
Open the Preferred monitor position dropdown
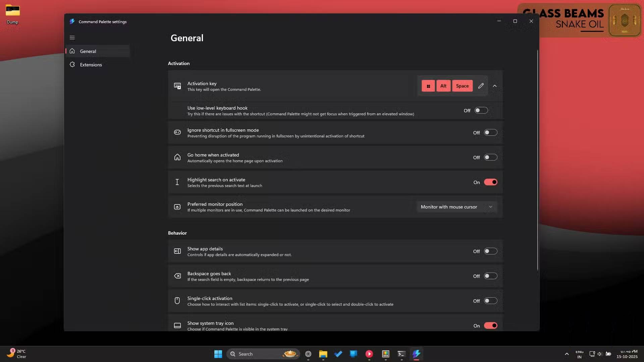point(457,207)
